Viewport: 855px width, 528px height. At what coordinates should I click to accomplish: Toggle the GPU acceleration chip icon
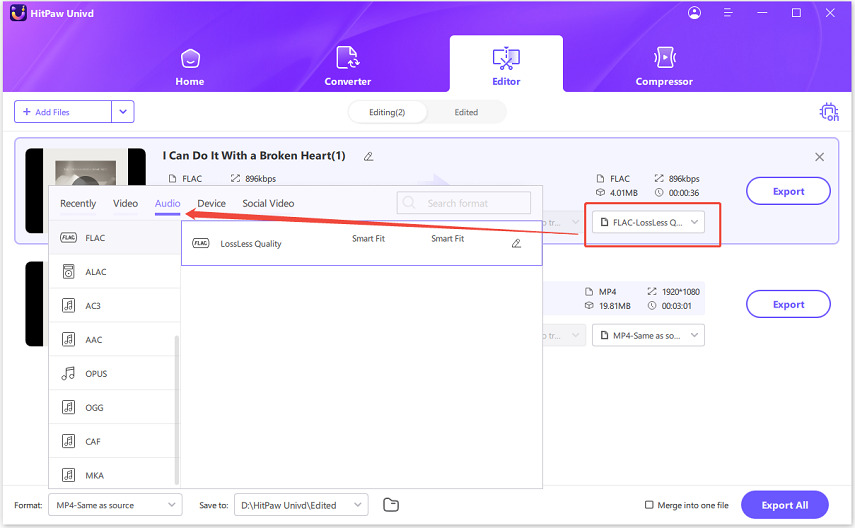(828, 112)
